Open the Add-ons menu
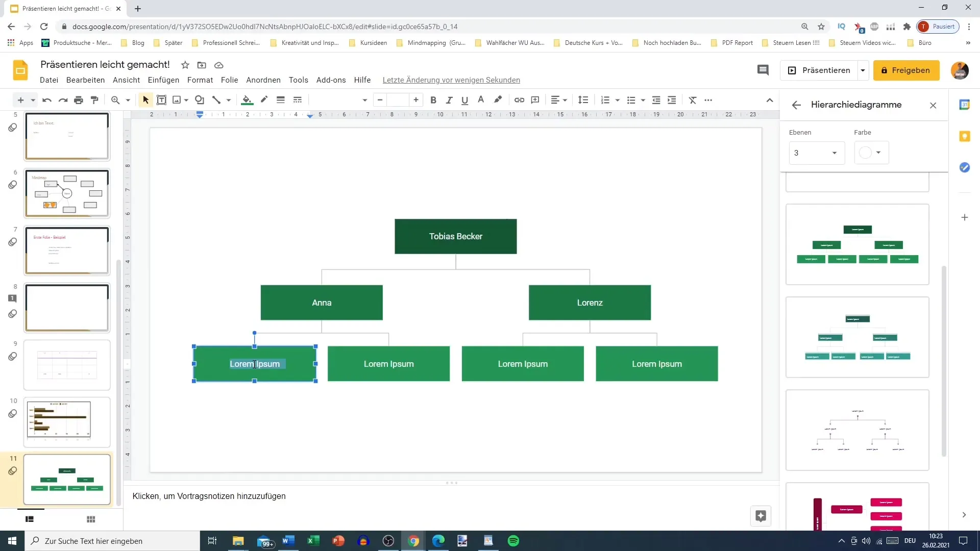The height and width of the screenshot is (551, 980). (x=331, y=80)
